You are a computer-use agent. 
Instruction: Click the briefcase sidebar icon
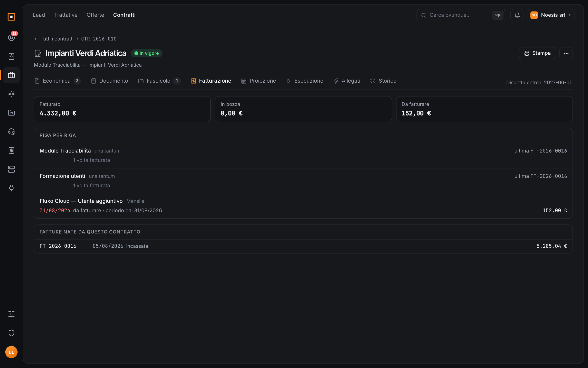point(11,75)
